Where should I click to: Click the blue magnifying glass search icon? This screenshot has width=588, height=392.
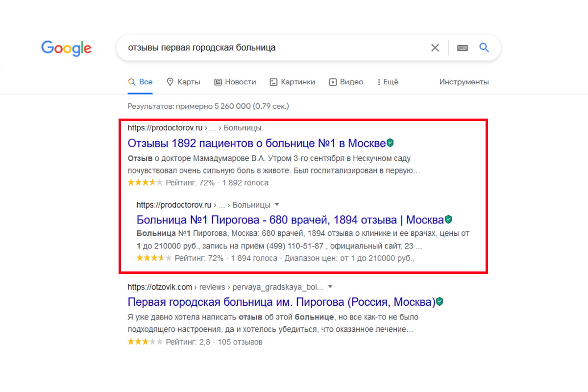484,48
